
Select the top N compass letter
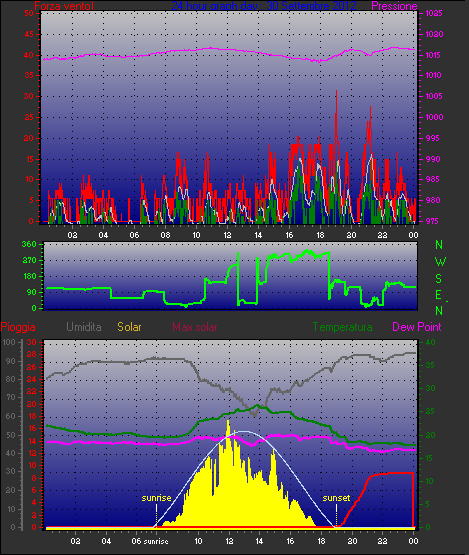click(439, 245)
